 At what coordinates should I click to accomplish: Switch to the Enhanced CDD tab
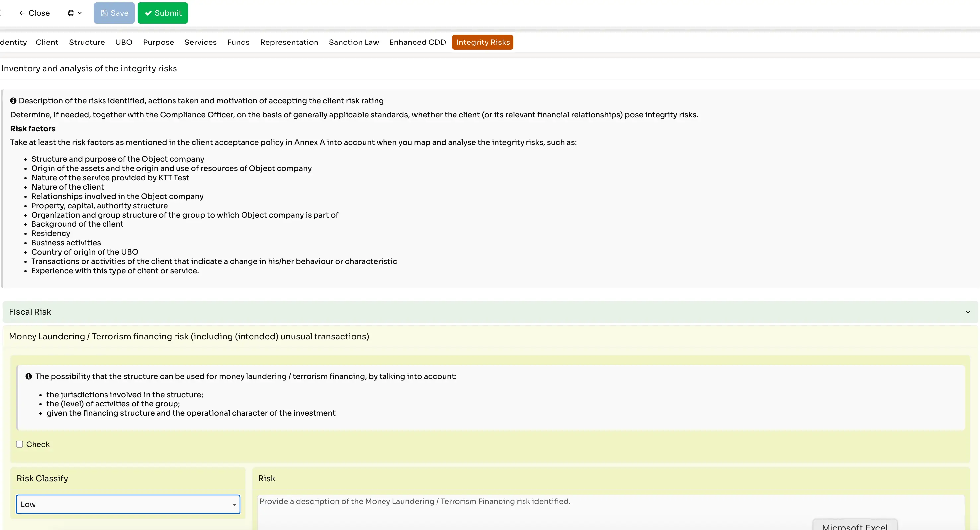(417, 42)
